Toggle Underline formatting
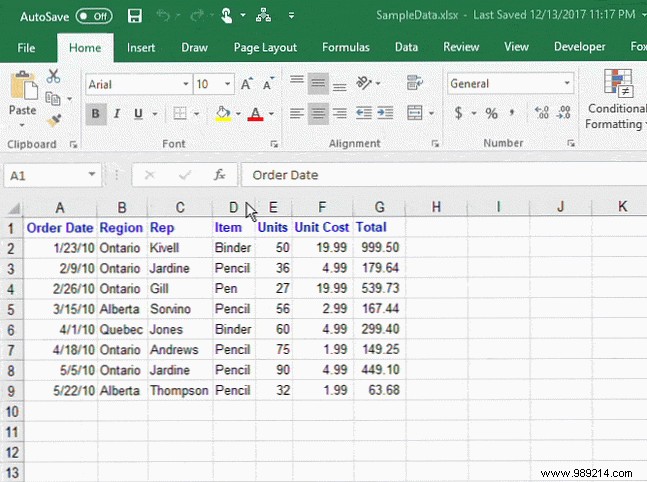Screen dimensions: 647x482 (138, 113)
